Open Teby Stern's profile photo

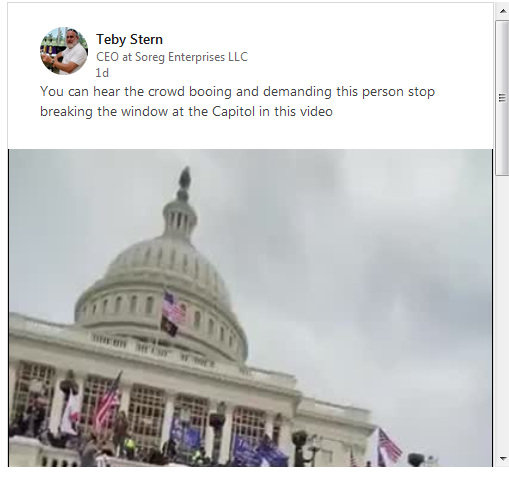tap(64, 51)
